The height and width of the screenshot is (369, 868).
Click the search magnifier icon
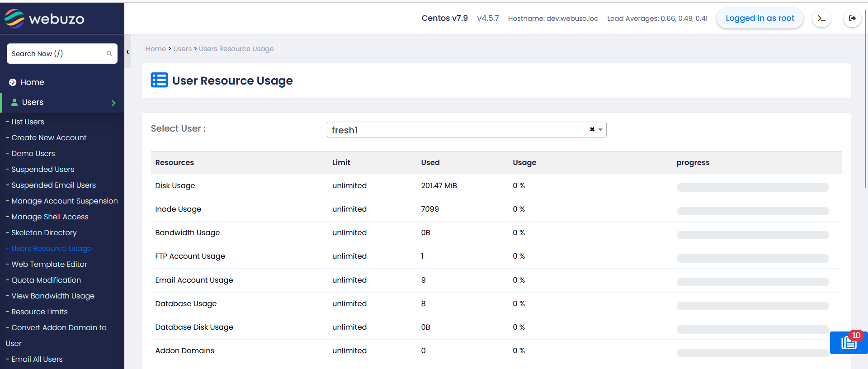(x=109, y=54)
